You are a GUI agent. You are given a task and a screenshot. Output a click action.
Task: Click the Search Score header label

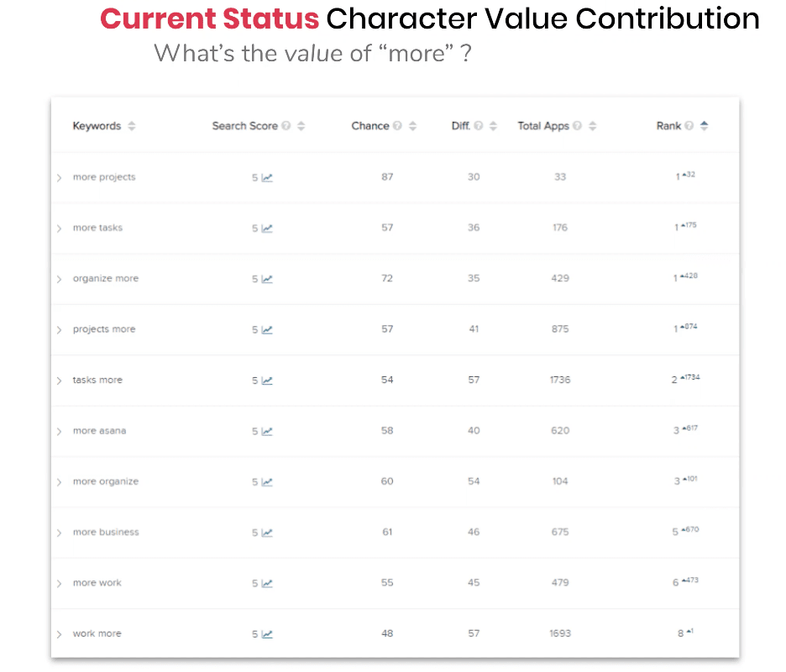click(x=244, y=126)
